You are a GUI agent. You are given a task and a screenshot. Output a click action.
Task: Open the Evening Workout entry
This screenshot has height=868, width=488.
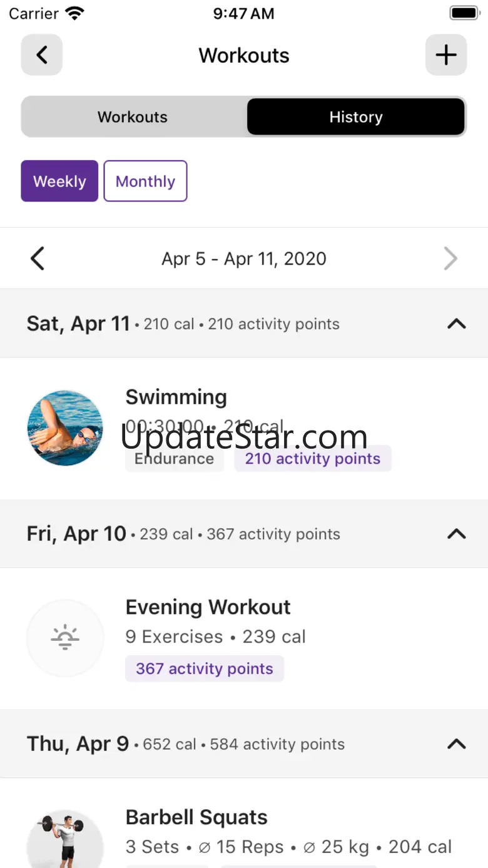click(208, 607)
